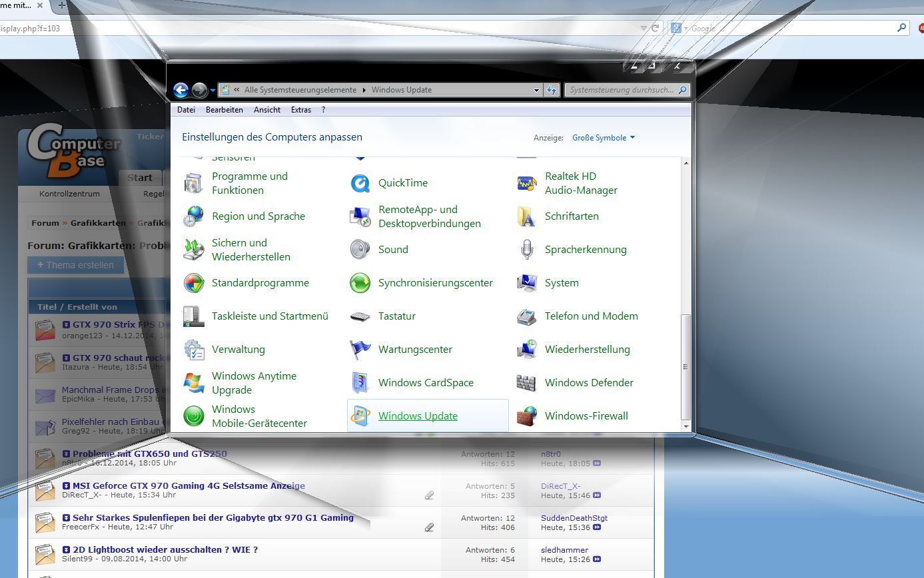Open thread 2D Lightboost wieder ausschalten
This screenshot has height=578, width=924.
click(165, 549)
